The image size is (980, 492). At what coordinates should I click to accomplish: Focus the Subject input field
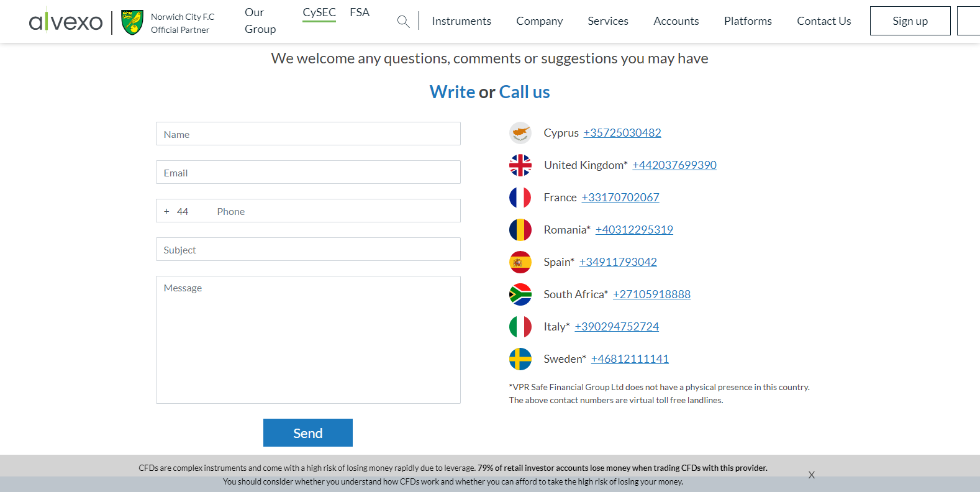tap(308, 249)
